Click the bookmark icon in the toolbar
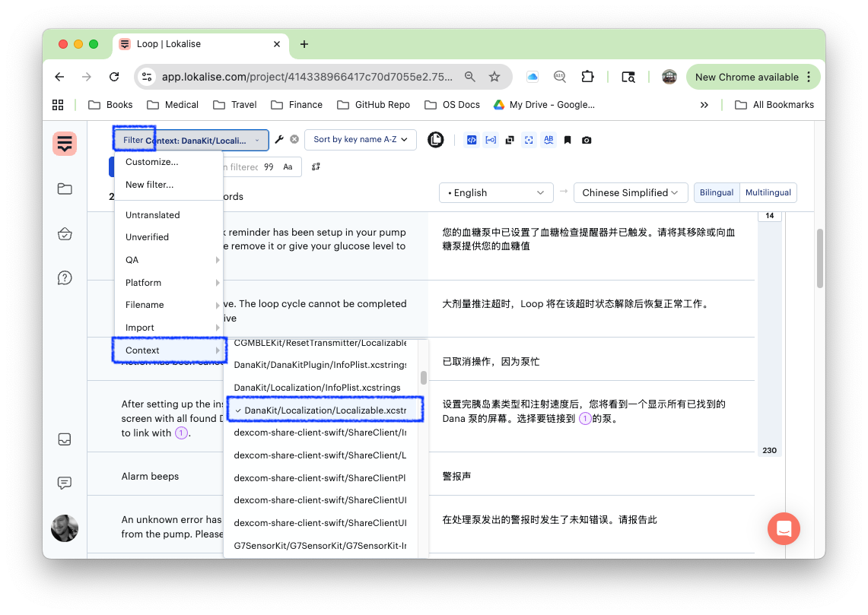The width and height of the screenshot is (868, 615). (x=568, y=140)
